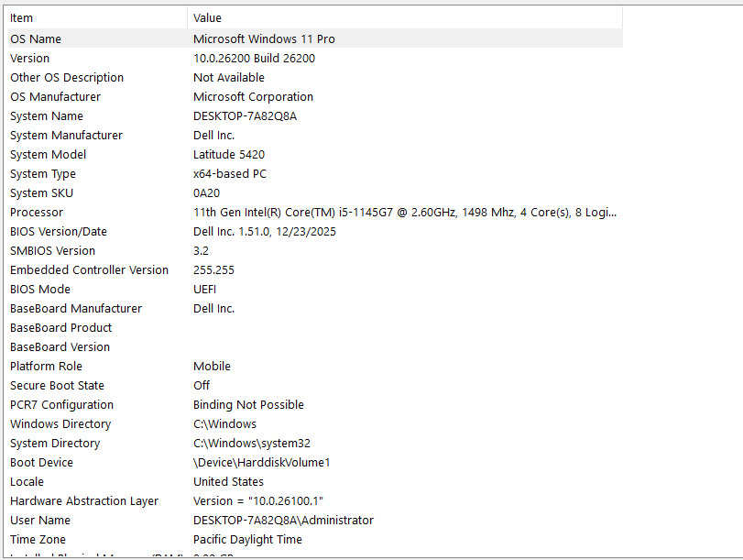Select the Time Zone label
The image size is (743, 560).
click(38, 540)
